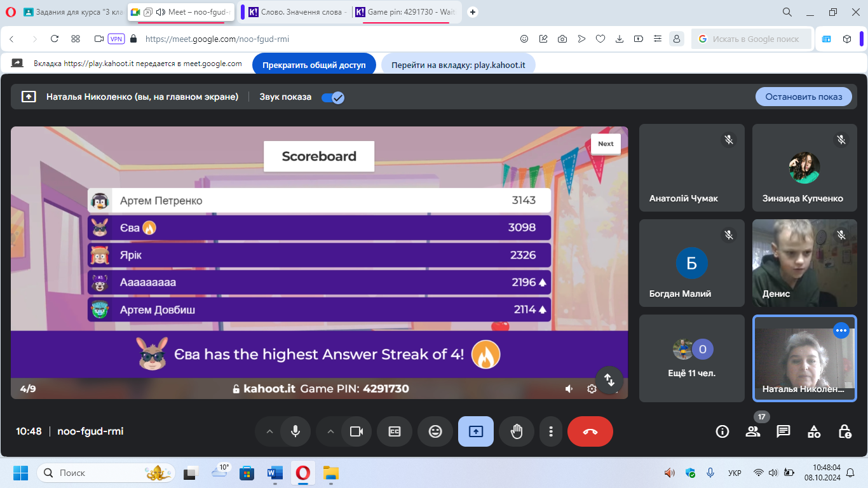The width and height of the screenshot is (868, 488).
Task: Open more options three-dot menu
Action: point(551,431)
